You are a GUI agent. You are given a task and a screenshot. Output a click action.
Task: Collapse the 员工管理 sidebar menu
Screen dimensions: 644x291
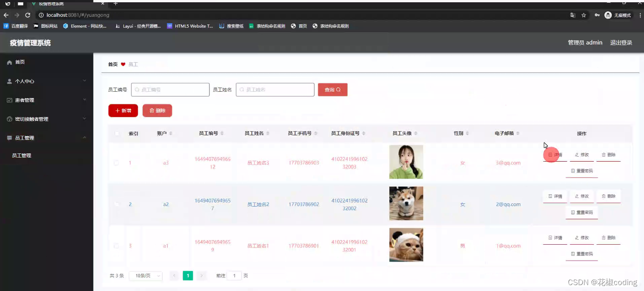(x=47, y=138)
